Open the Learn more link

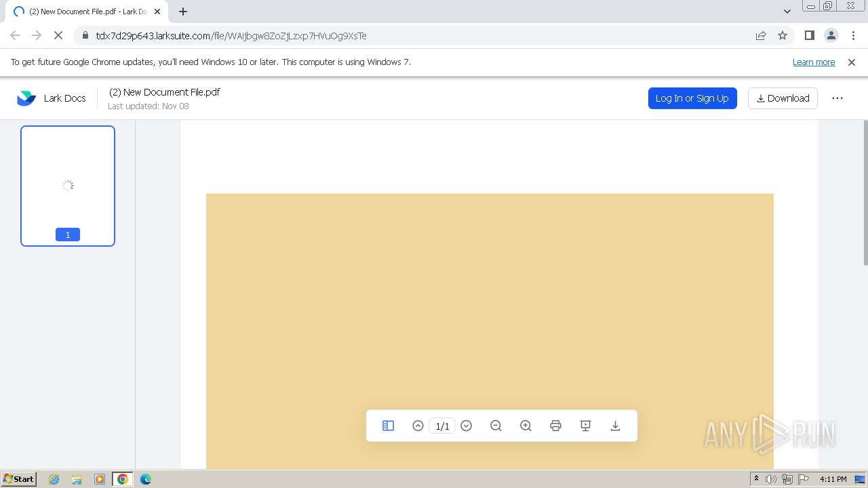[814, 62]
